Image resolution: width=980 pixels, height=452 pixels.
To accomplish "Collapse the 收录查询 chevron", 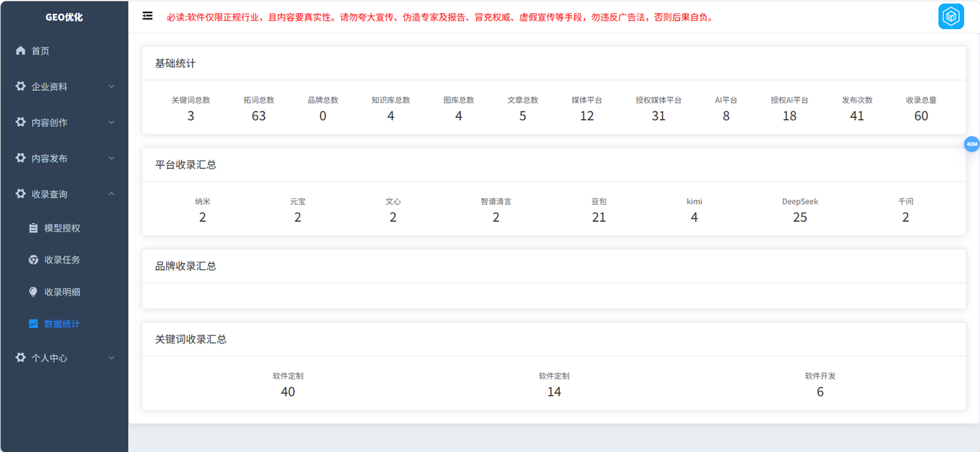I will click(112, 194).
